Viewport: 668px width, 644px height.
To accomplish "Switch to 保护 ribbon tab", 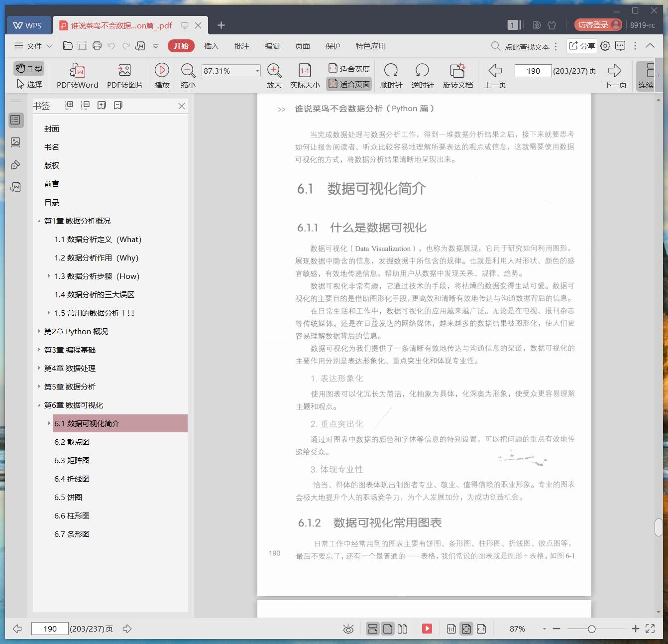I will [x=333, y=46].
